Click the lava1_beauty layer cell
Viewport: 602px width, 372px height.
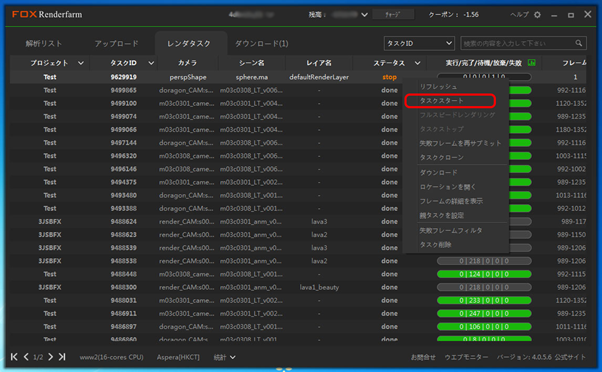pos(319,287)
